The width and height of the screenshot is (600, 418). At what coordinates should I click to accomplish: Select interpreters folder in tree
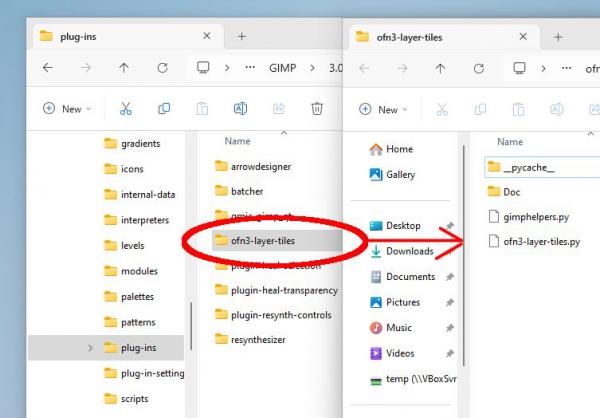point(137,220)
